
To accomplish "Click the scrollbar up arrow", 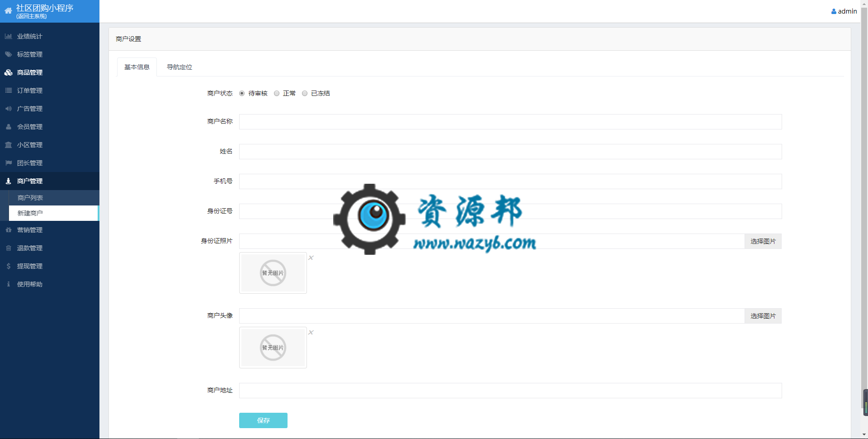I will point(864,3).
